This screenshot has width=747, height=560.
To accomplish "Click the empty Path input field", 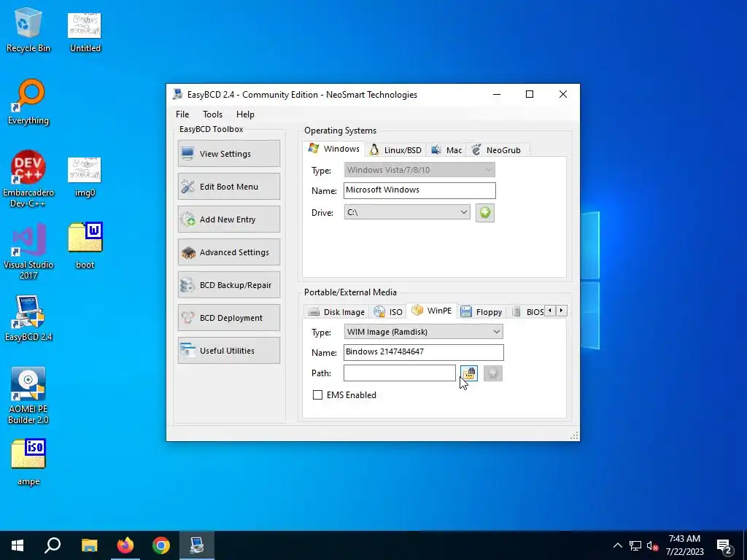I will click(399, 373).
